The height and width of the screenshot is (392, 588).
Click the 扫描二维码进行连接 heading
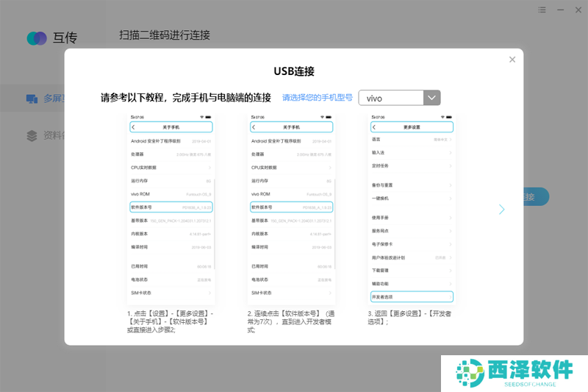pos(165,35)
